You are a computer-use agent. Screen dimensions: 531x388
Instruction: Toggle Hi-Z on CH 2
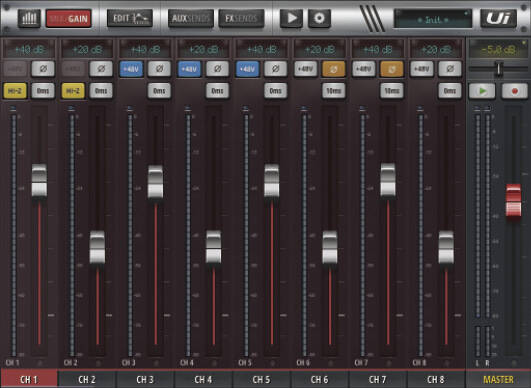coord(73,91)
